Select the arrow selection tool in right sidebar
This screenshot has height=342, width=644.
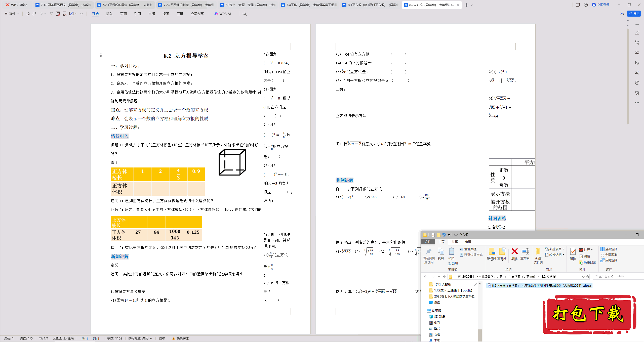click(637, 42)
